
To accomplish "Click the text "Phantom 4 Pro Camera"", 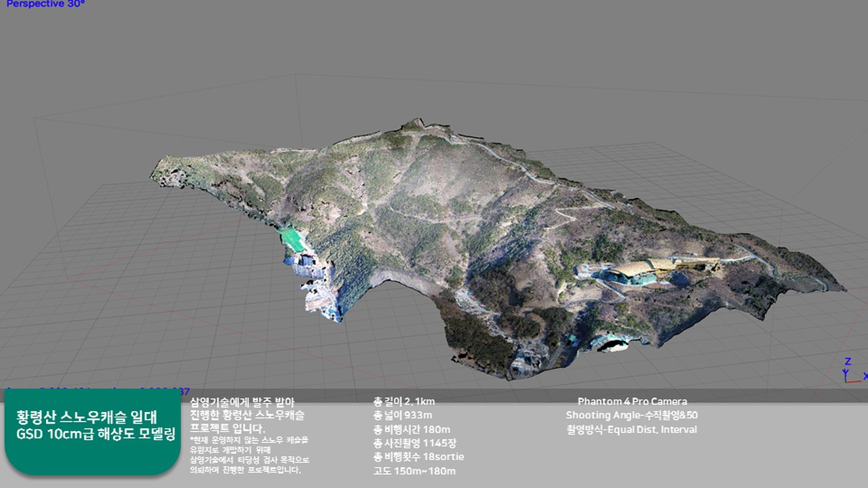I will point(632,402).
